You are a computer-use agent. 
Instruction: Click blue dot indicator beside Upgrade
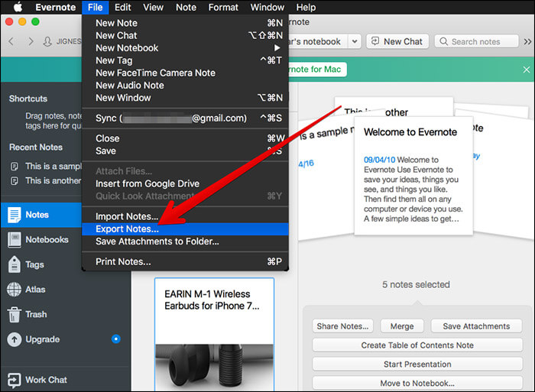click(116, 339)
